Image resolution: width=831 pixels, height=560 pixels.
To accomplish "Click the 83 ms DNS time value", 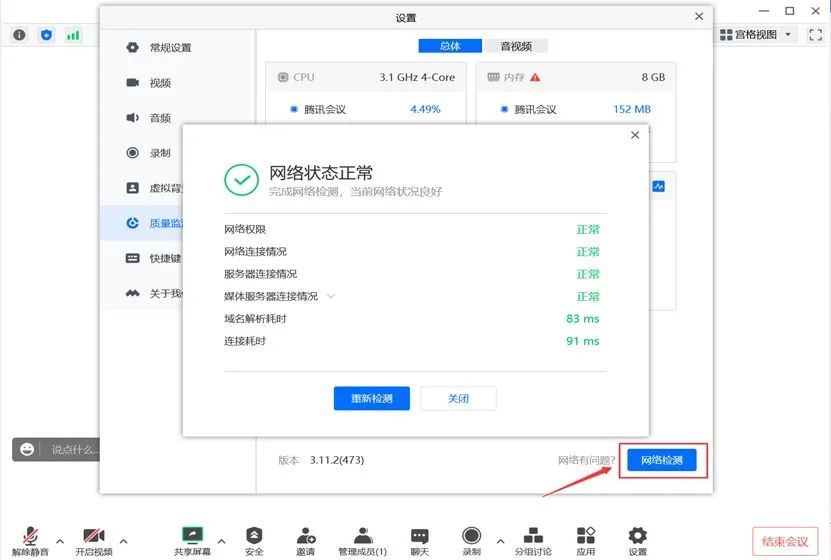I will point(582,318).
